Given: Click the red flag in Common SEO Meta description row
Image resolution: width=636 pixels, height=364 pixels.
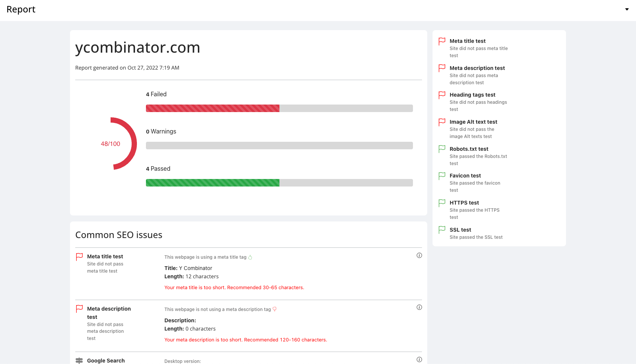Looking at the screenshot, I should pyautogui.click(x=79, y=309).
